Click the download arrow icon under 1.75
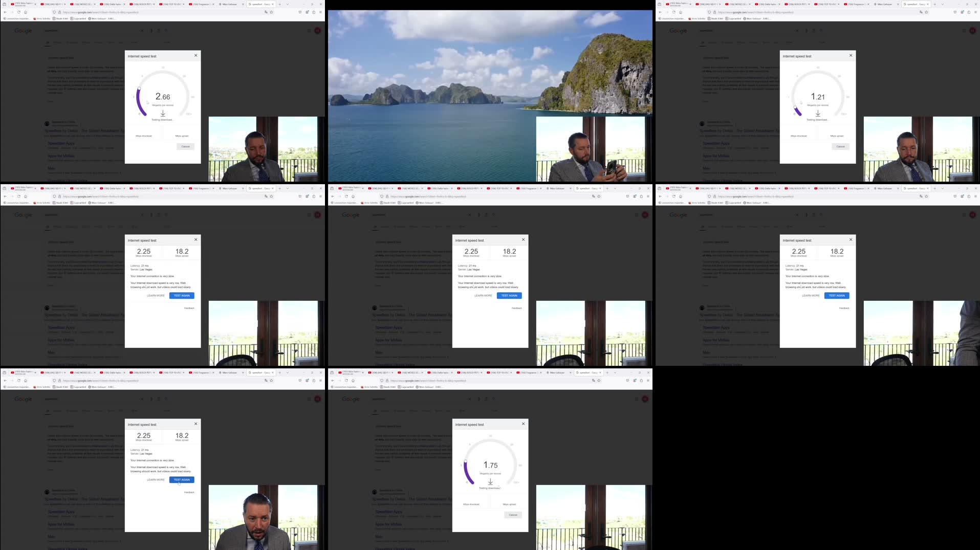This screenshot has width=980, height=550. click(x=490, y=481)
